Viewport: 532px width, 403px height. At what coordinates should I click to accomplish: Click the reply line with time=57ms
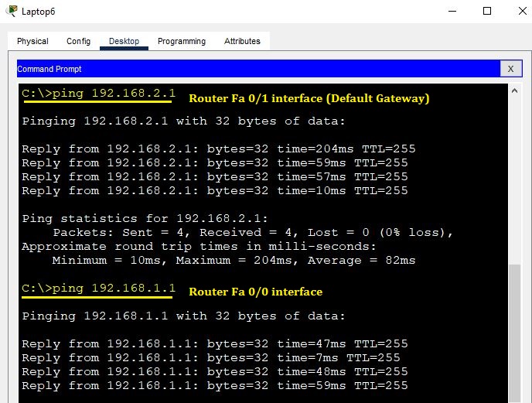click(x=215, y=176)
